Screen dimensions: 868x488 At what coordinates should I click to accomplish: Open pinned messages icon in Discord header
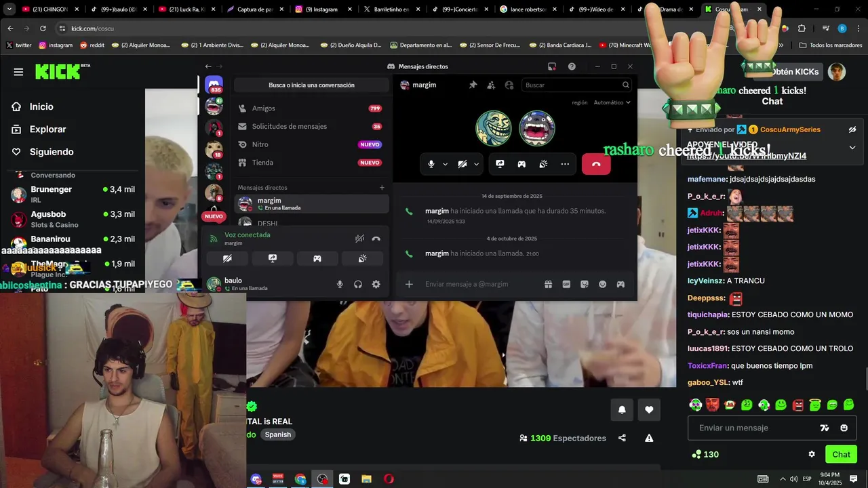point(473,85)
